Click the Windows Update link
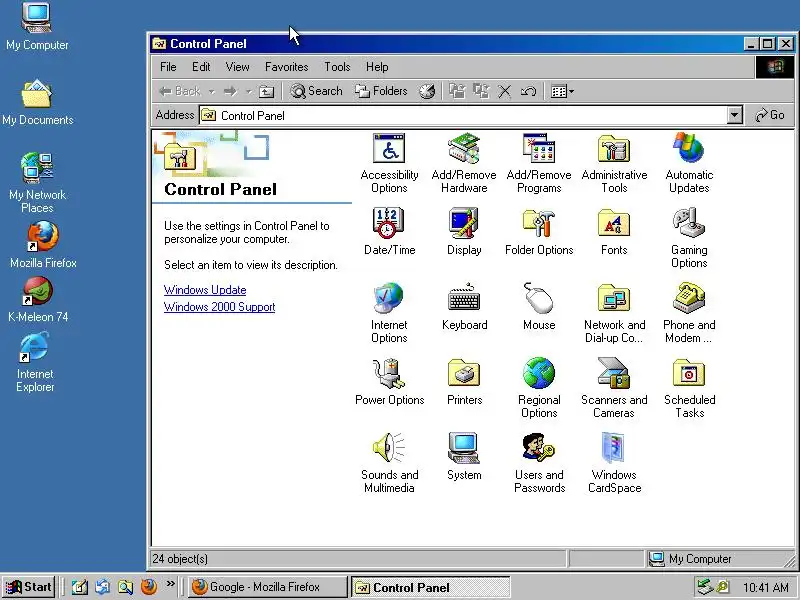The width and height of the screenshot is (800, 600). [x=205, y=290]
